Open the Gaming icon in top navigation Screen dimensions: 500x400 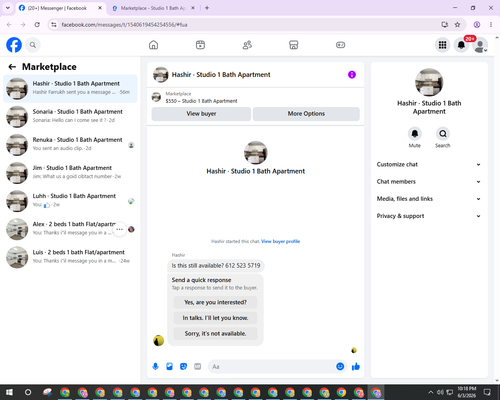(340, 45)
